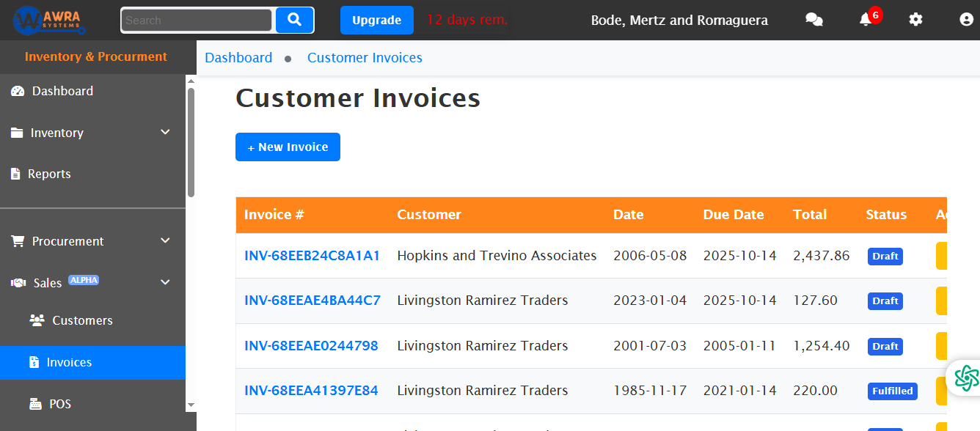
Task: Expand the Inventory menu
Action: (59, 133)
